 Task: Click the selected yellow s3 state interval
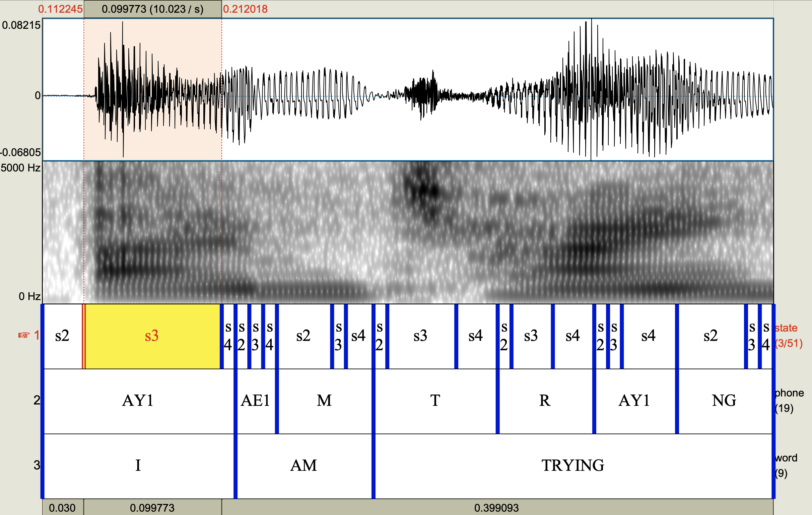coord(152,336)
